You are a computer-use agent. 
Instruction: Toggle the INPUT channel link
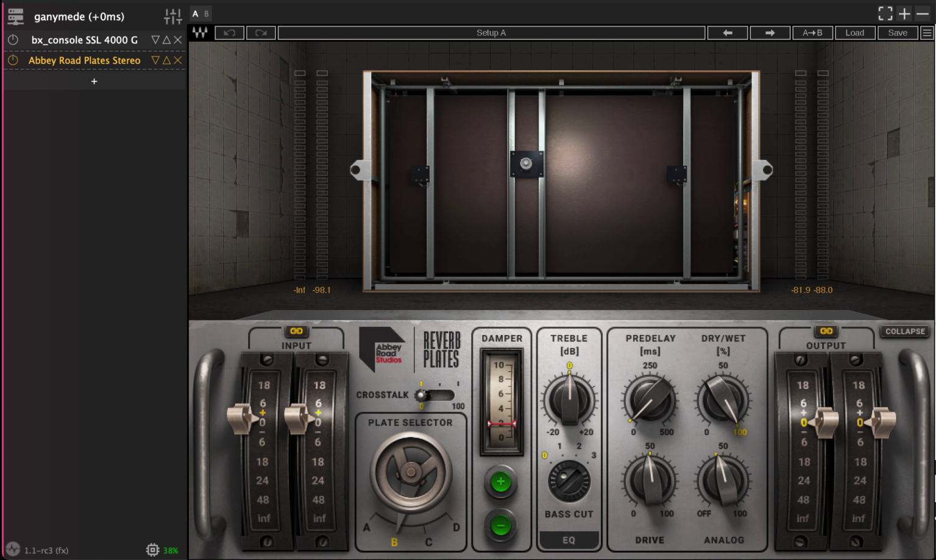[x=296, y=331]
